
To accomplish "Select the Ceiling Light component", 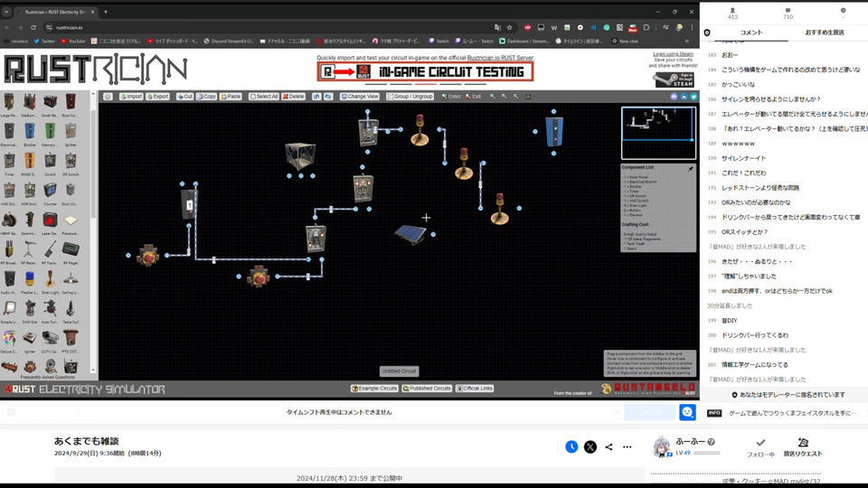I will point(71,280).
